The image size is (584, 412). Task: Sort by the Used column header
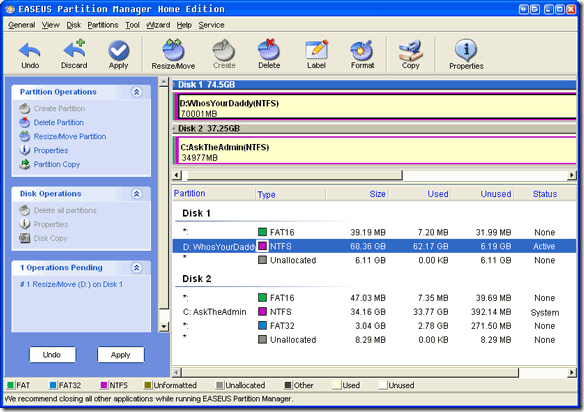tap(420, 194)
